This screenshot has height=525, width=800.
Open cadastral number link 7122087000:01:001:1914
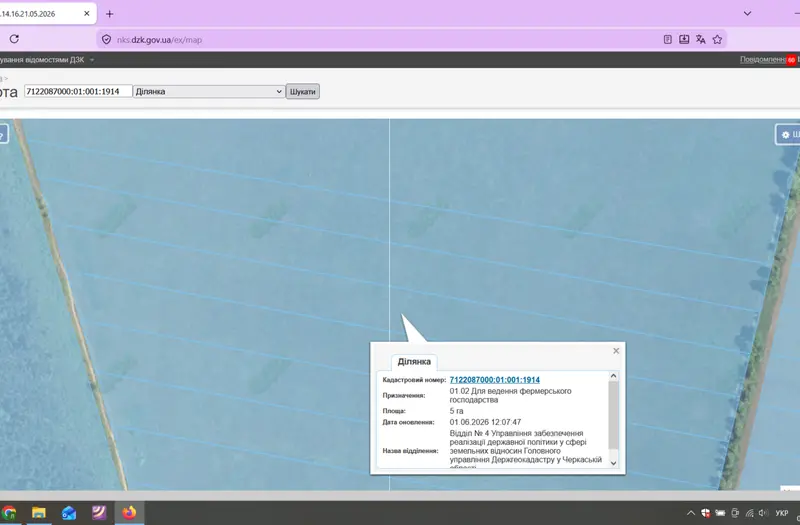pos(494,380)
